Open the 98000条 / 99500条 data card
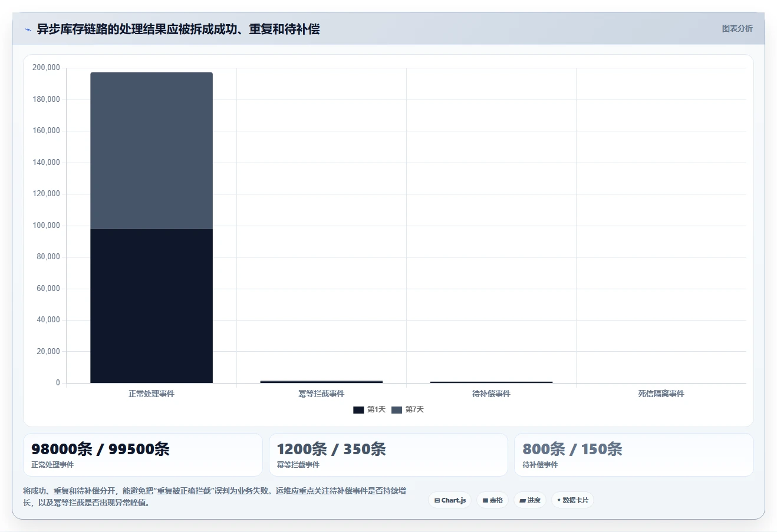777x532 pixels. (143, 455)
